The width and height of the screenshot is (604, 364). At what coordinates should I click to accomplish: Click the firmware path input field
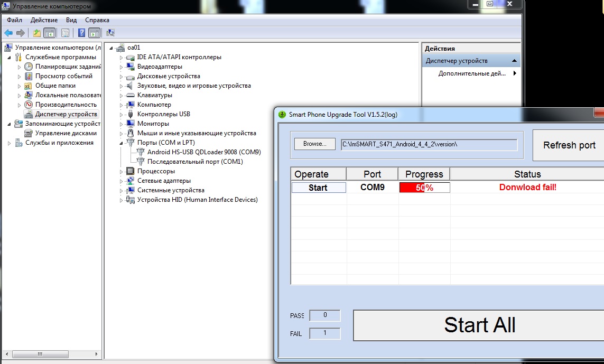429,144
